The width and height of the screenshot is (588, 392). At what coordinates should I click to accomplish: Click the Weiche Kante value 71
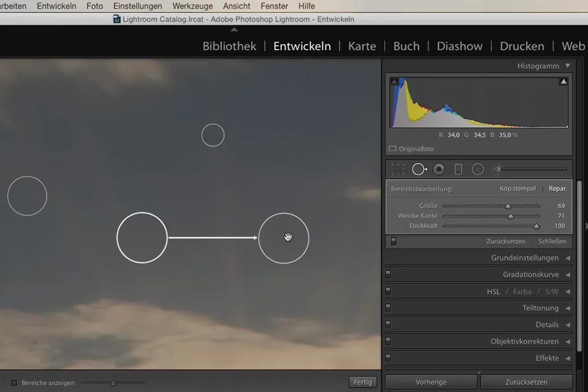(561, 216)
